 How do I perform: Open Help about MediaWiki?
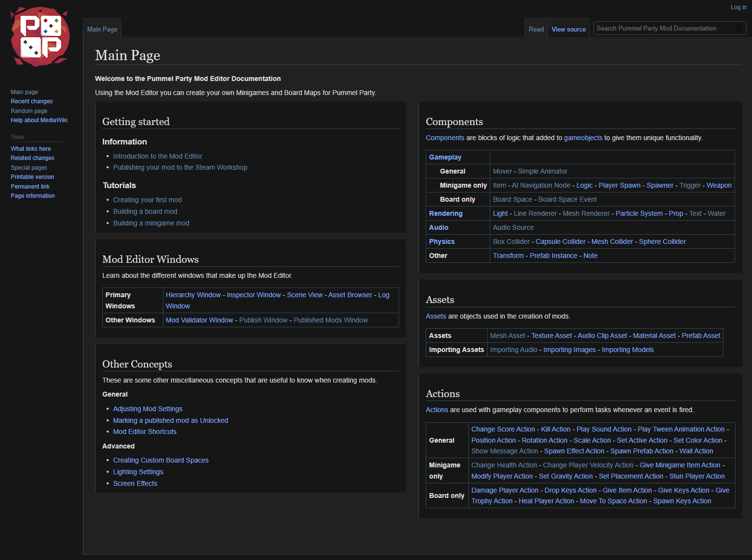click(39, 120)
